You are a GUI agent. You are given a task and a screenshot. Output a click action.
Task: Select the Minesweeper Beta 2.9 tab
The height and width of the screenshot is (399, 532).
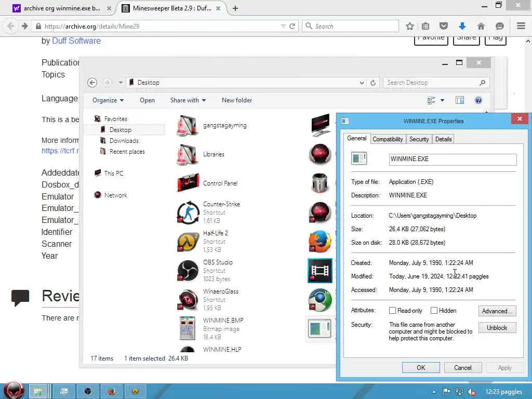(171, 8)
